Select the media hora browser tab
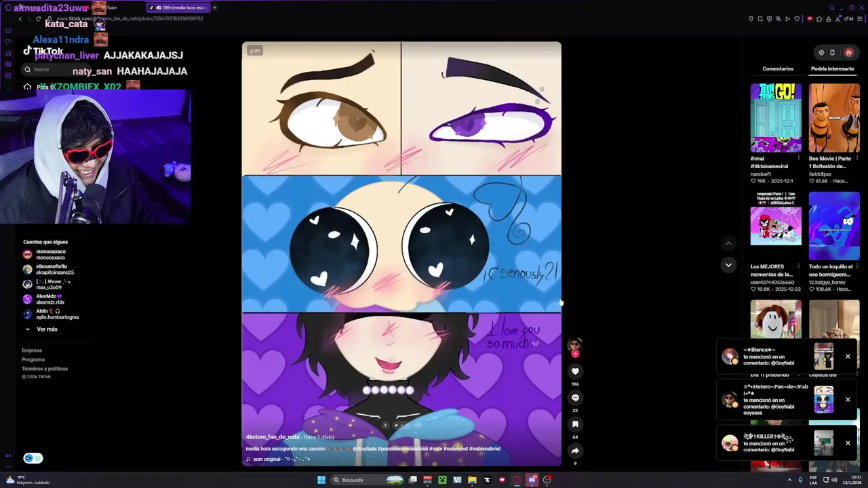The width and height of the screenshot is (868, 488). pyautogui.click(x=178, y=7)
